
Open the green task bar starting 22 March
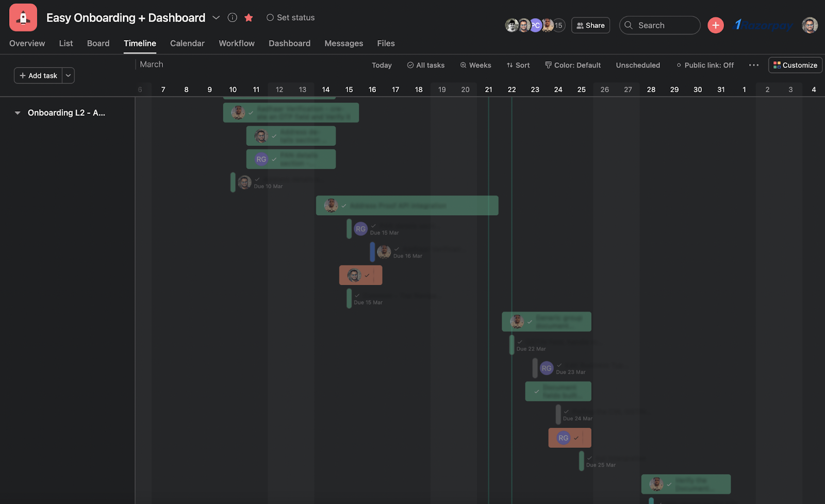click(x=547, y=322)
